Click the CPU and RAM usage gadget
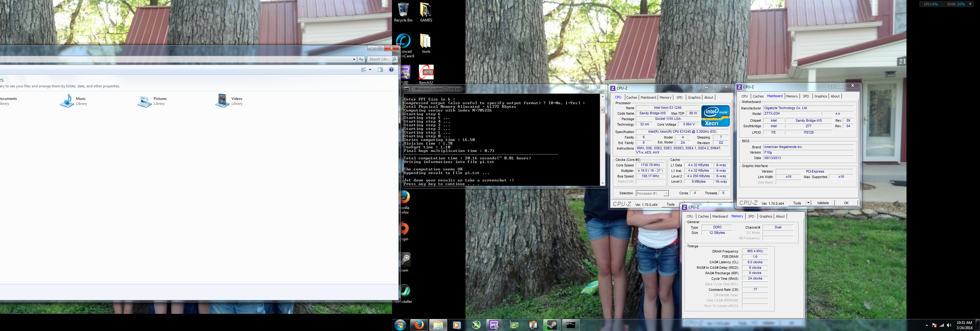The width and height of the screenshot is (980, 331). (947, 4)
